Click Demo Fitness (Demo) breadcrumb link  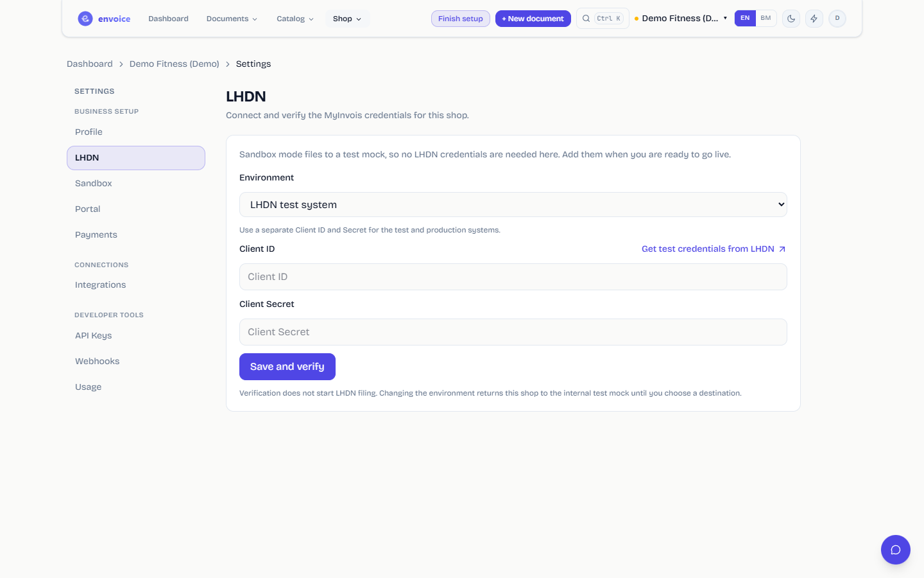[x=175, y=64]
